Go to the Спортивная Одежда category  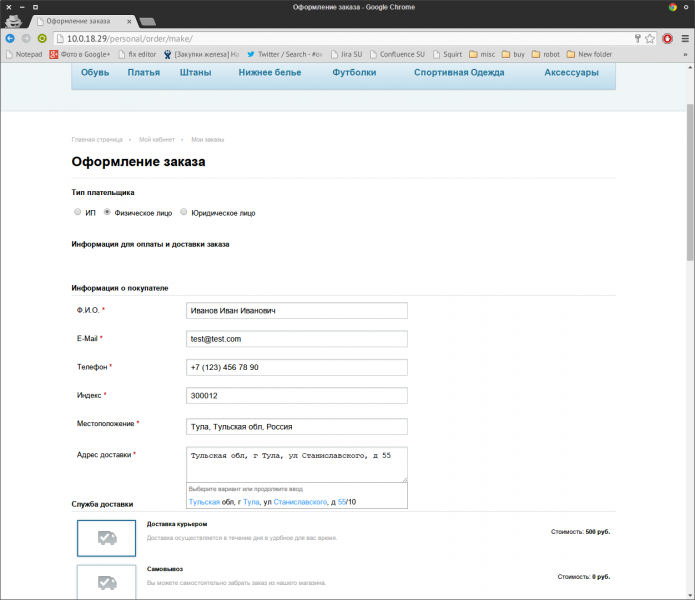coord(460,72)
